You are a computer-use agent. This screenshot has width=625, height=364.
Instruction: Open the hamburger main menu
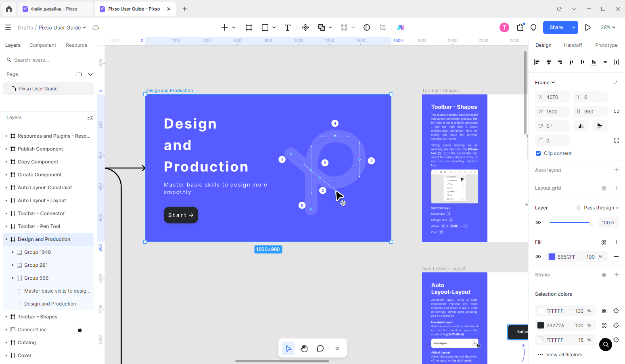(8, 27)
